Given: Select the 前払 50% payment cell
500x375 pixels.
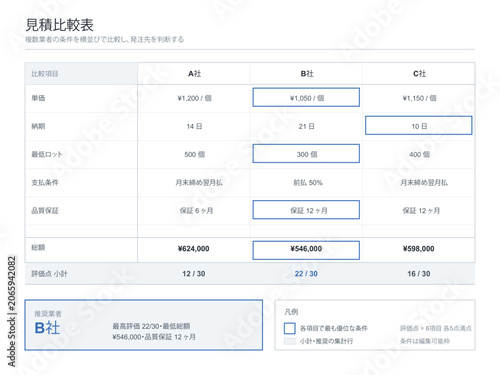Looking at the screenshot, I should click(x=306, y=182).
